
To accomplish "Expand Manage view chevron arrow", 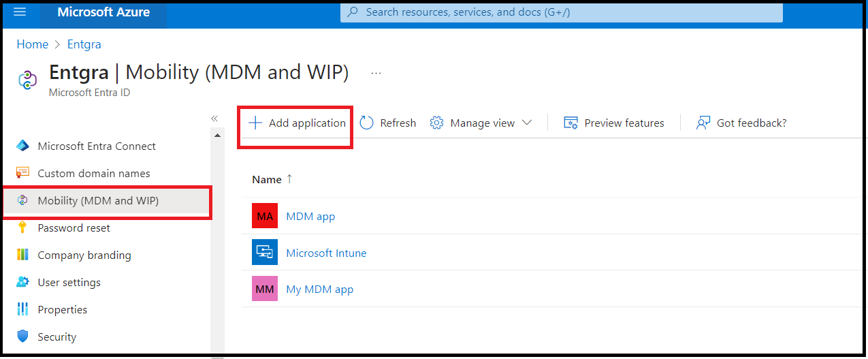I will [527, 123].
